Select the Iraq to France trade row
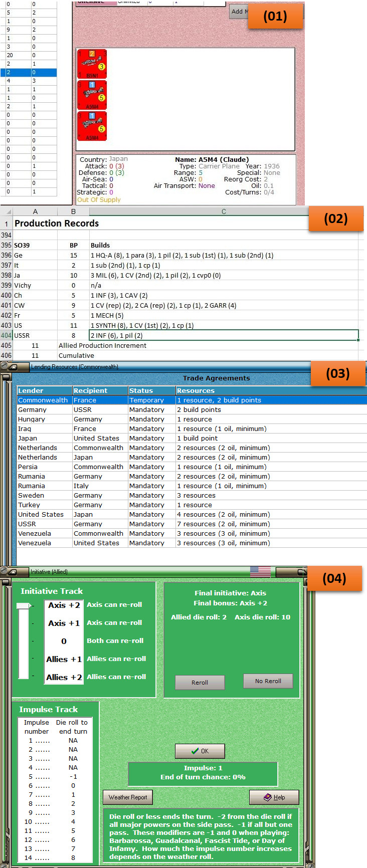367x868 pixels. (192, 428)
